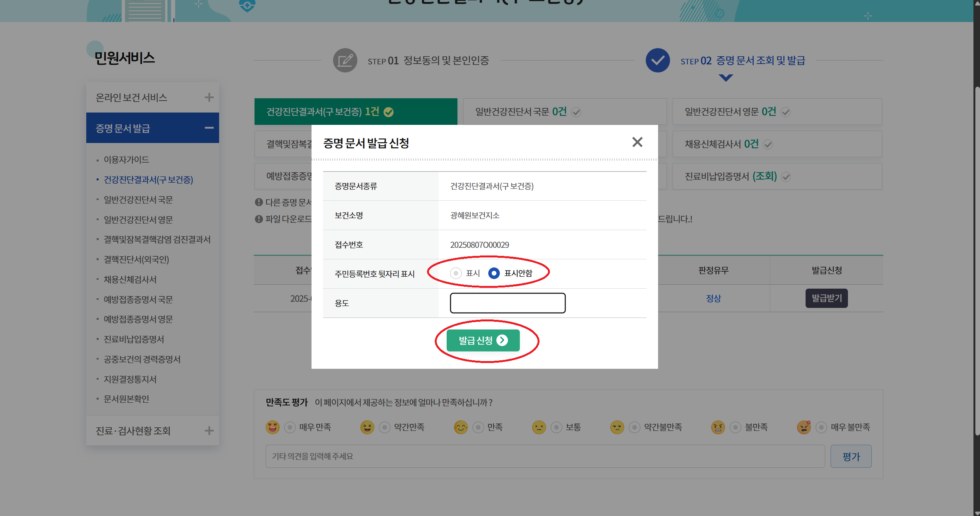Click the 발급받기 button
980x516 pixels.
(827, 298)
